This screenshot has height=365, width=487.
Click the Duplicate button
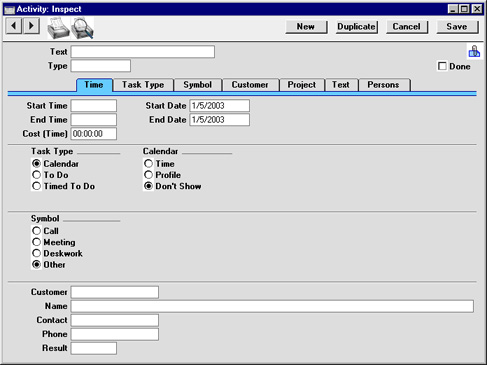pyautogui.click(x=356, y=27)
